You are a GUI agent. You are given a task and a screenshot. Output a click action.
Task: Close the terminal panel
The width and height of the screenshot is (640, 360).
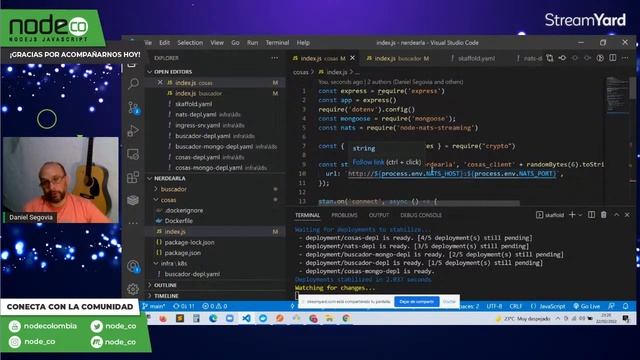point(627,215)
